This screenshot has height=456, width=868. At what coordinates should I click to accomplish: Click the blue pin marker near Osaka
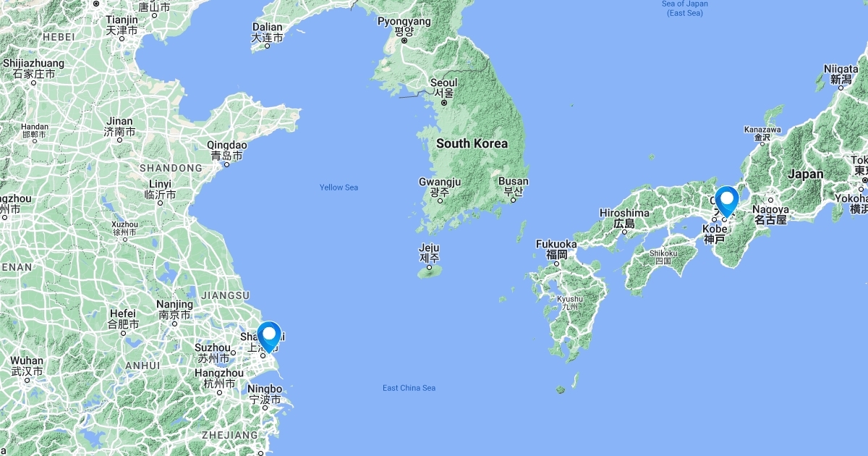[x=726, y=201]
